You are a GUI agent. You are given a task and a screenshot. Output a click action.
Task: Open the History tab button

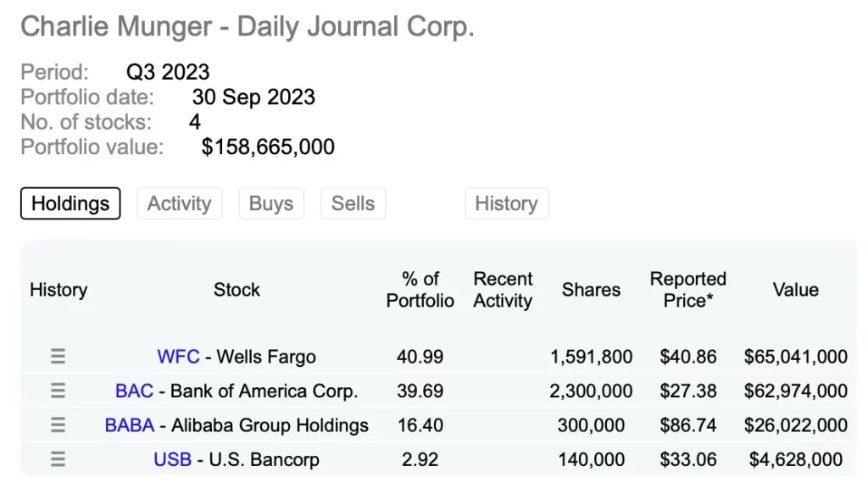click(506, 203)
